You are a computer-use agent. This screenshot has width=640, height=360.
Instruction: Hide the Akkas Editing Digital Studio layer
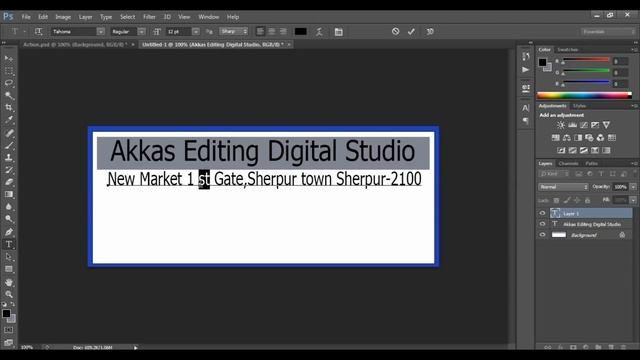542,224
